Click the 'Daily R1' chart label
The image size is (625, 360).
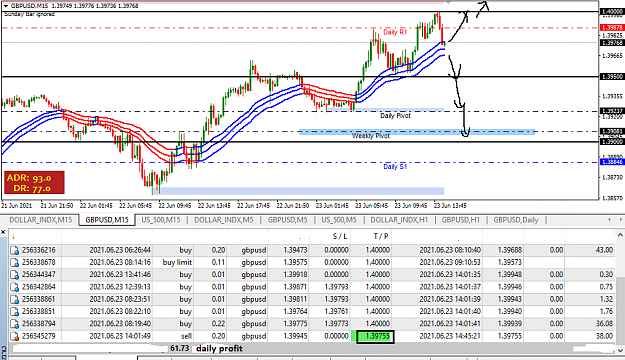point(395,32)
